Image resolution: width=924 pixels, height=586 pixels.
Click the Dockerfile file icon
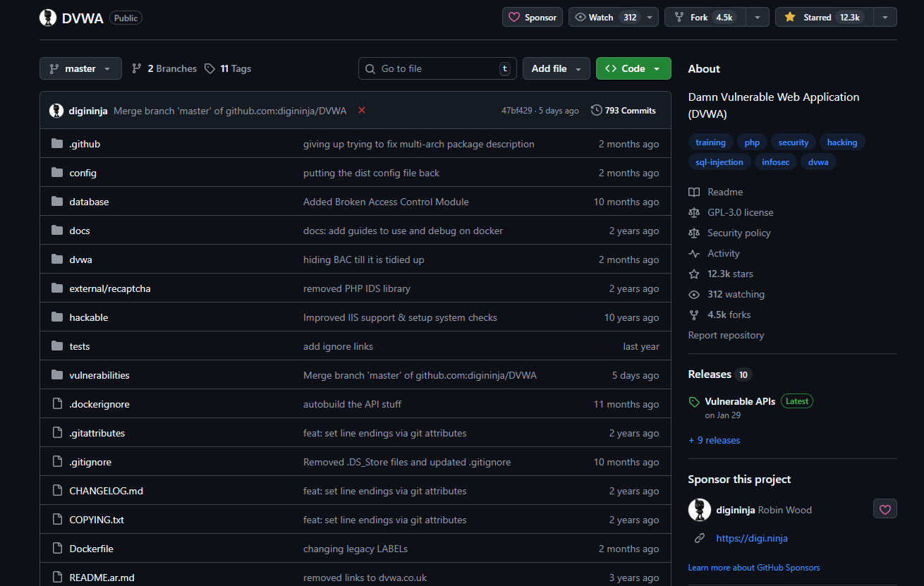click(x=57, y=549)
